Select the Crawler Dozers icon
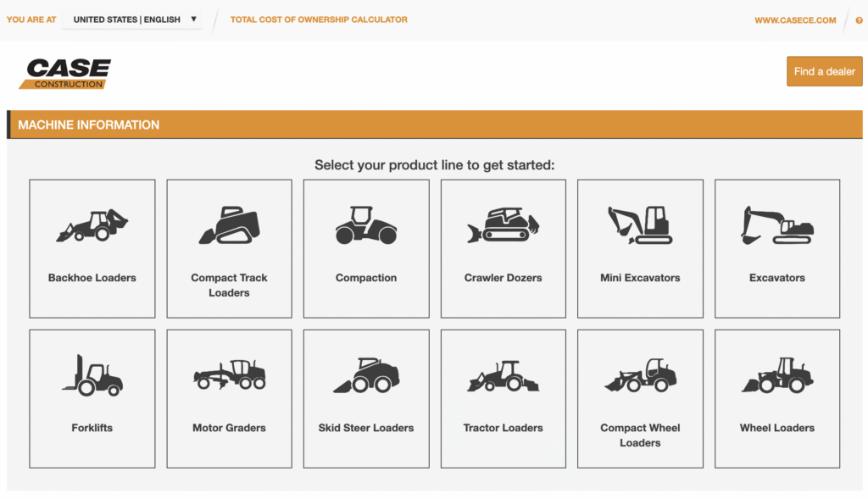 click(x=503, y=225)
